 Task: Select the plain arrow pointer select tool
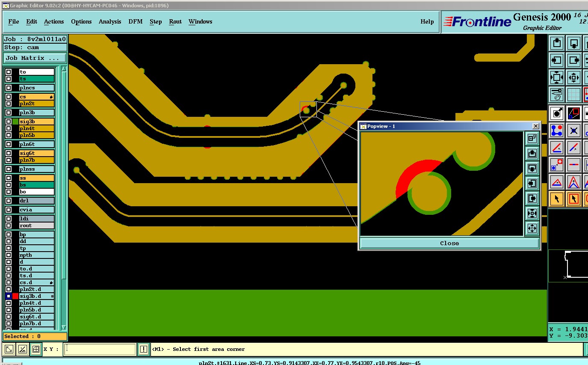(556, 199)
